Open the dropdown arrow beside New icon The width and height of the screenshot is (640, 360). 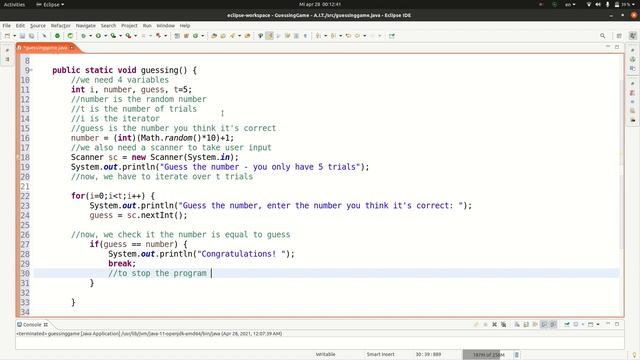pyautogui.click(x=14, y=36)
